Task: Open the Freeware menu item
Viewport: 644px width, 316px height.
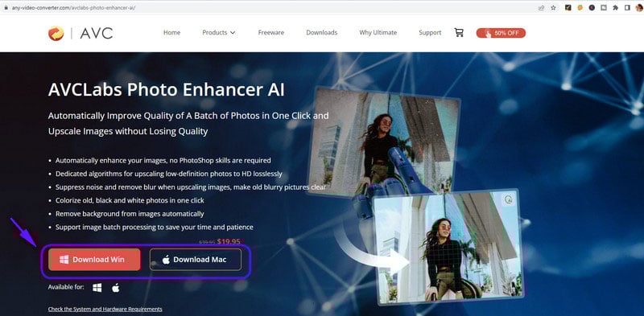Action: click(271, 32)
